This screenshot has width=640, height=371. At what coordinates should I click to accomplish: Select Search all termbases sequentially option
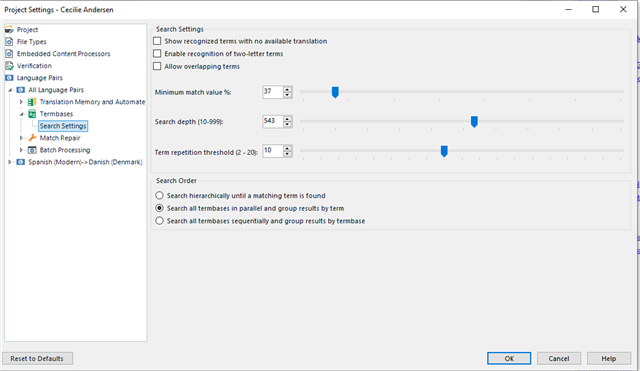[160, 221]
